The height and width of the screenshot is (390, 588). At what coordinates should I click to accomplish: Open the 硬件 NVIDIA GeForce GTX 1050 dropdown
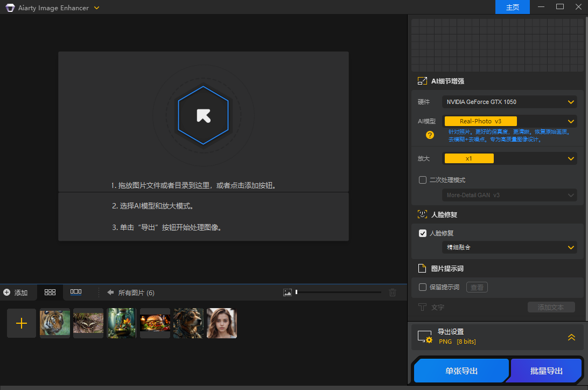pyautogui.click(x=509, y=102)
